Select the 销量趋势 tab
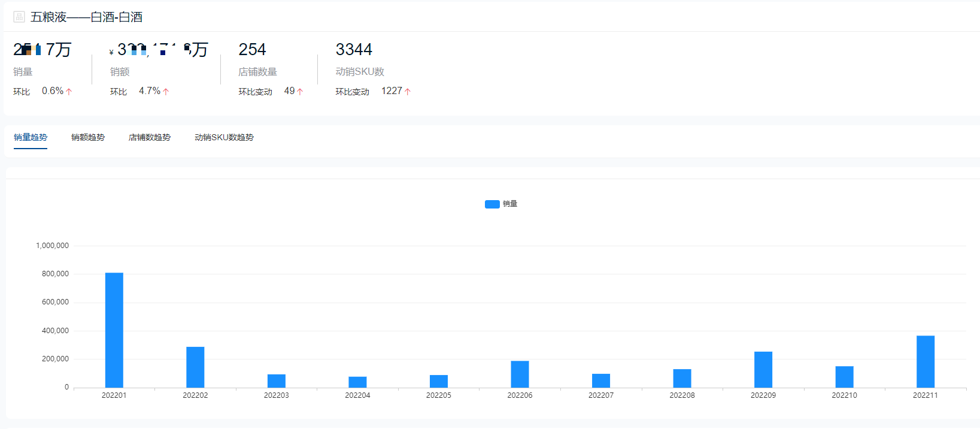The image size is (980, 429). [x=31, y=137]
